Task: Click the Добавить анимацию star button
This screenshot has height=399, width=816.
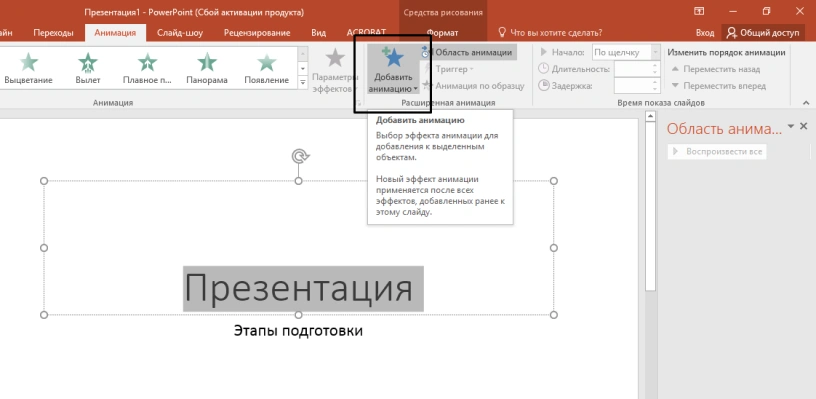Action: pyautogui.click(x=393, y=70)
